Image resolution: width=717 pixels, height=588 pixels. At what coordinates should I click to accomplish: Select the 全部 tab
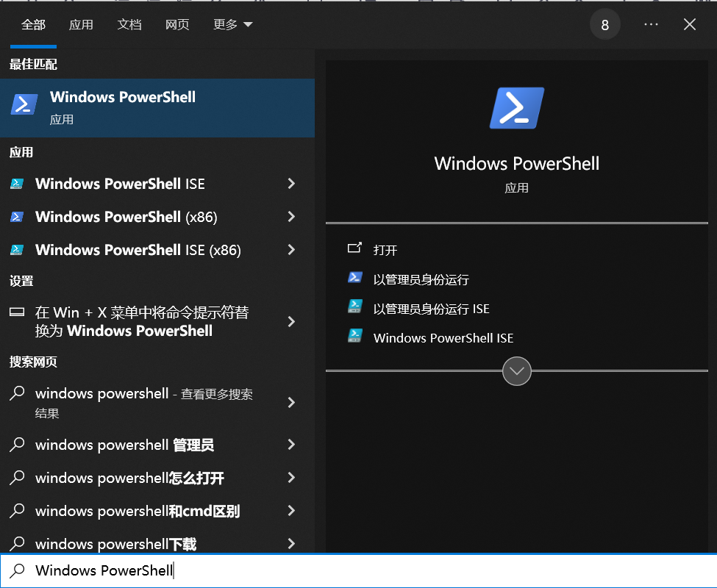coord(33,25)
